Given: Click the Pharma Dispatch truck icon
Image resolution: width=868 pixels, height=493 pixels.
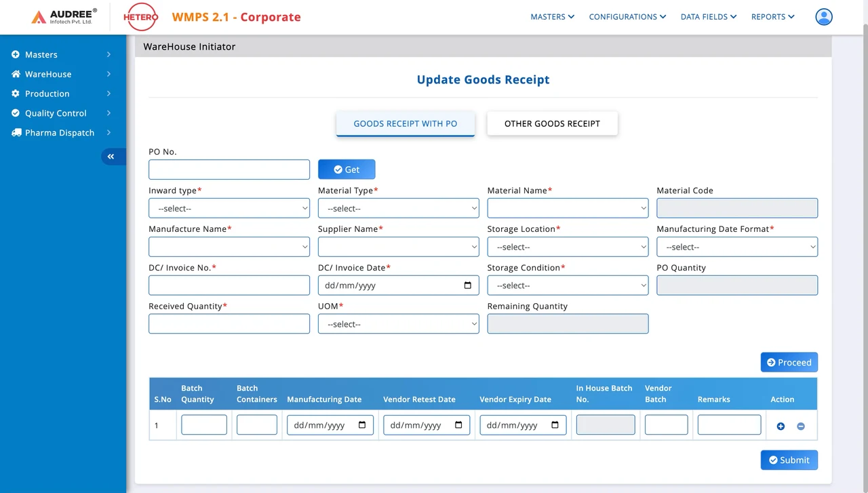Looking at the screenshot, I should 16,133.
